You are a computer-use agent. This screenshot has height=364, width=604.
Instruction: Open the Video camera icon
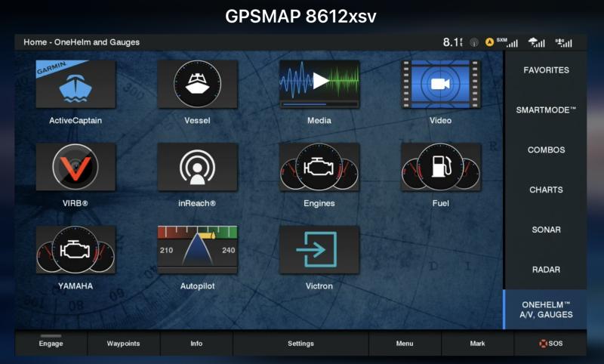441,84
